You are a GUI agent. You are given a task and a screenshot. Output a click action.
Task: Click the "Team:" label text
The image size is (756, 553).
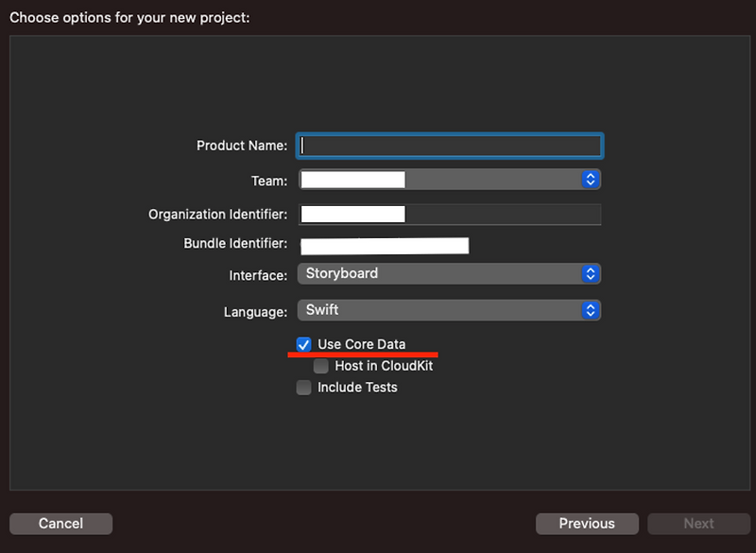click(269, 181)
